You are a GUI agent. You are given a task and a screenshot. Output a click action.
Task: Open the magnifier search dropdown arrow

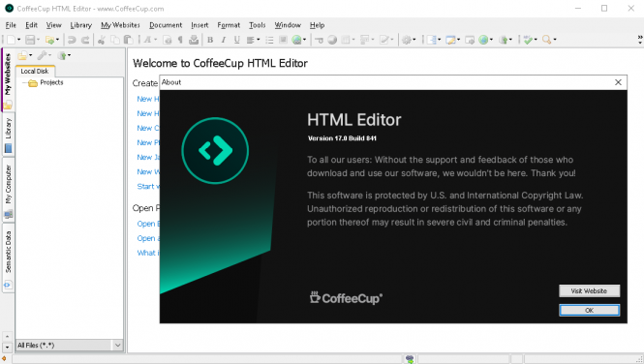555,40
